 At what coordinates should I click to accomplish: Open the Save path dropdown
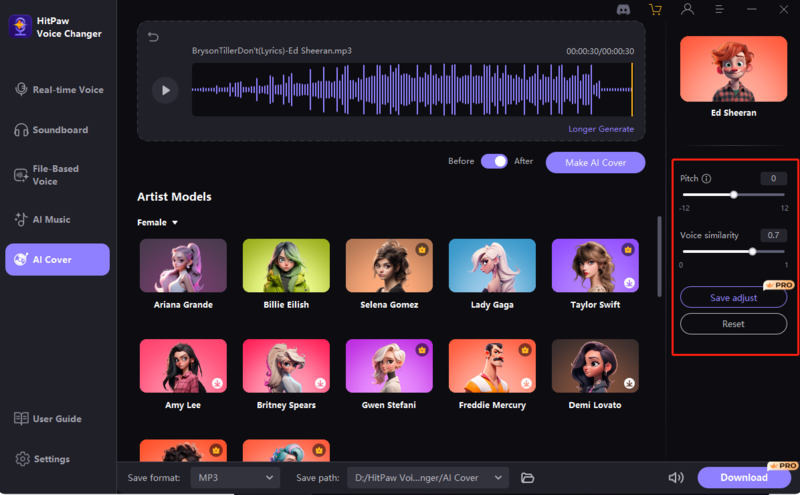pyautogui.click(x=428, y=478)
